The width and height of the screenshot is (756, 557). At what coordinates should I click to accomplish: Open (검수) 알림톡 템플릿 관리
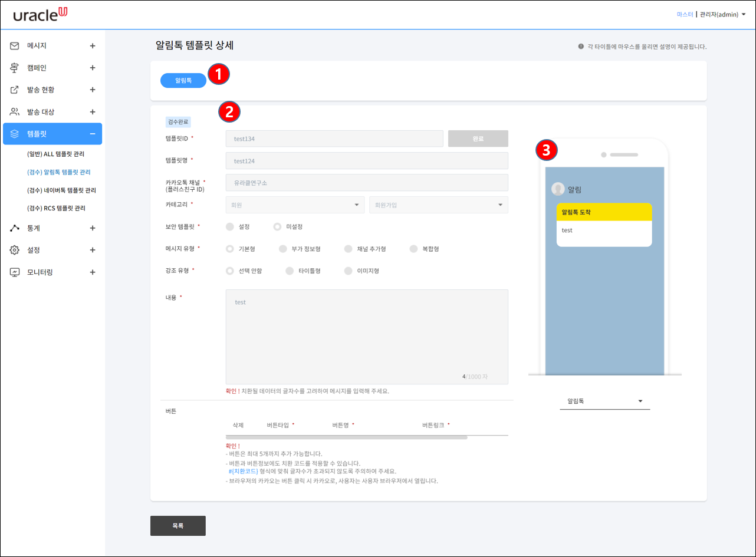coord(59,172)
